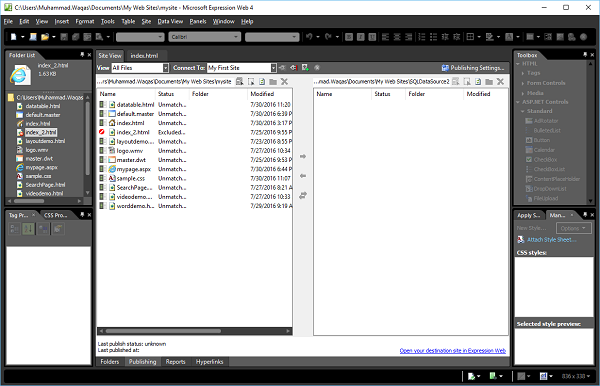Screen dimensions: 600x386
Task: Close the Folder List panel
Action: pyautogui.click(x=89, y=55)
